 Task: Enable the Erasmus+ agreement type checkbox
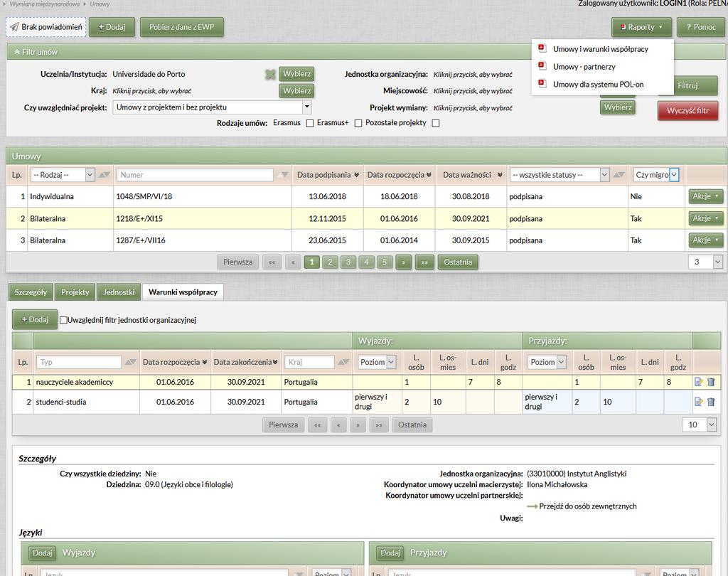coord(358,123)
